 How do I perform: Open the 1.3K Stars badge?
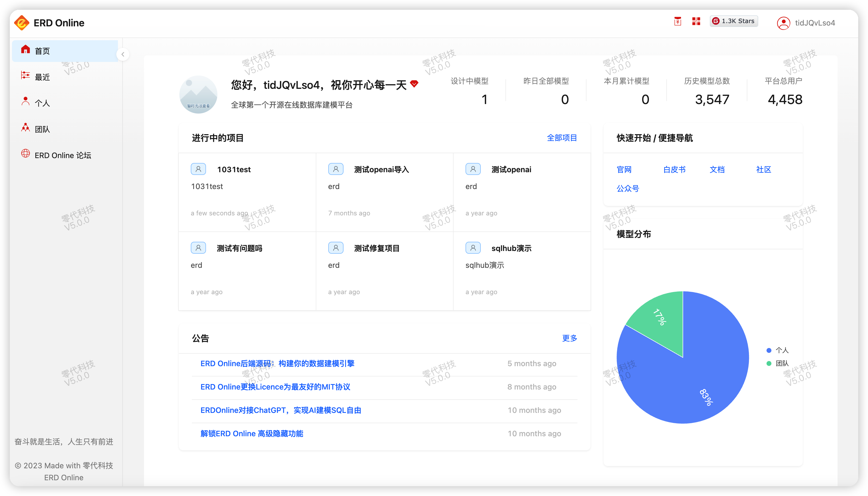point(733,21)
